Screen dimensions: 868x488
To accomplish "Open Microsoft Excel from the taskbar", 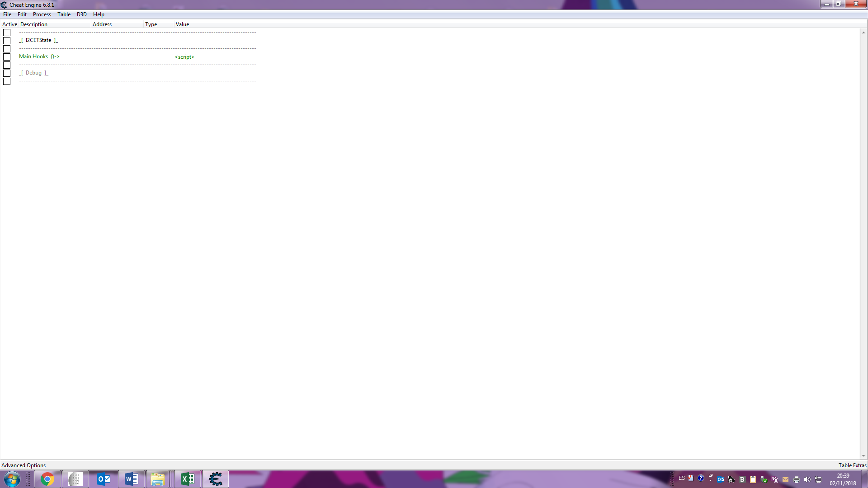I will click(188, 479).
